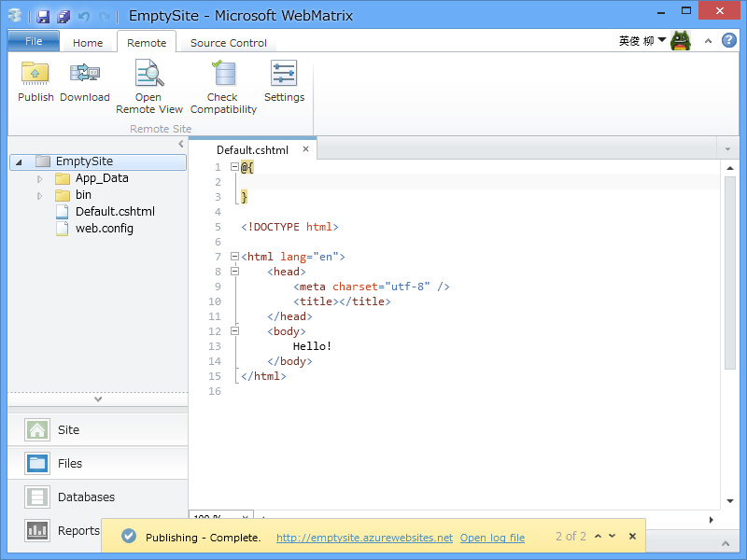Open remote Settings icon
Screen dimensions: 747x560
284,73
